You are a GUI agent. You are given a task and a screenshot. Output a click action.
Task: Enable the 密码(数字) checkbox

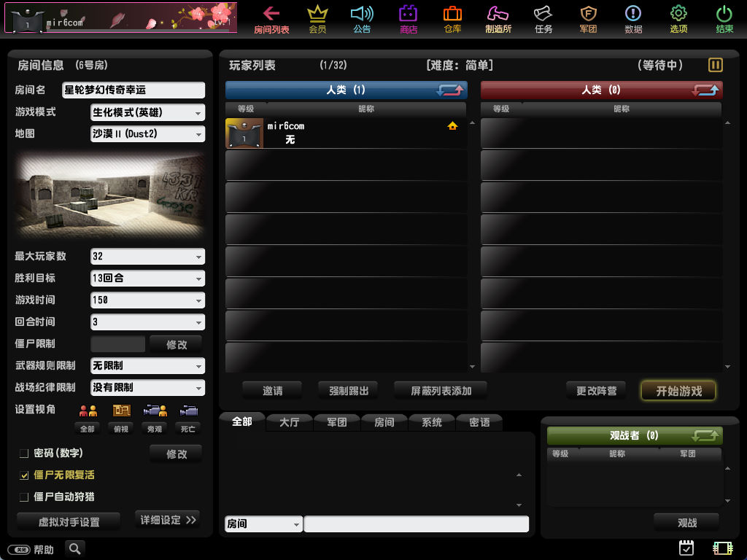pos(24,454)
